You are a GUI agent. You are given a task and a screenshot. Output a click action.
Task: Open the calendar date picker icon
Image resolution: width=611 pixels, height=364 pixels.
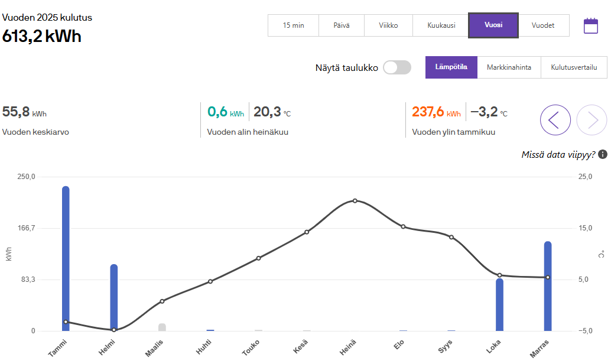(591, 25)
